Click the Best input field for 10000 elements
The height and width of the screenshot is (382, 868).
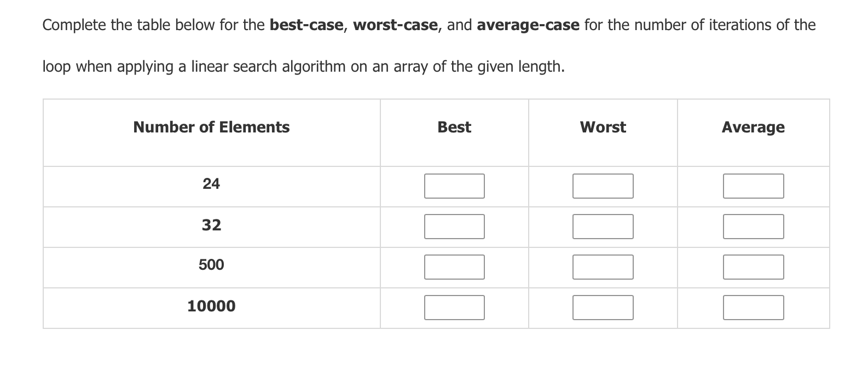pos(454,308)
